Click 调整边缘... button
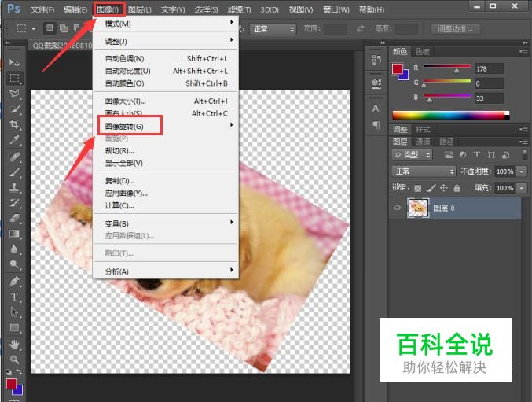532x402 pixels. (x=455, y=29)
